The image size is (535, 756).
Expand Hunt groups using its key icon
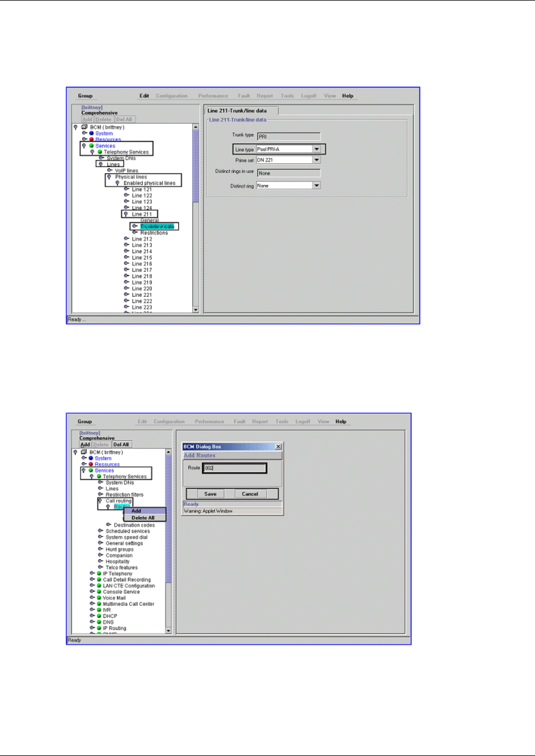pos(100,549)
